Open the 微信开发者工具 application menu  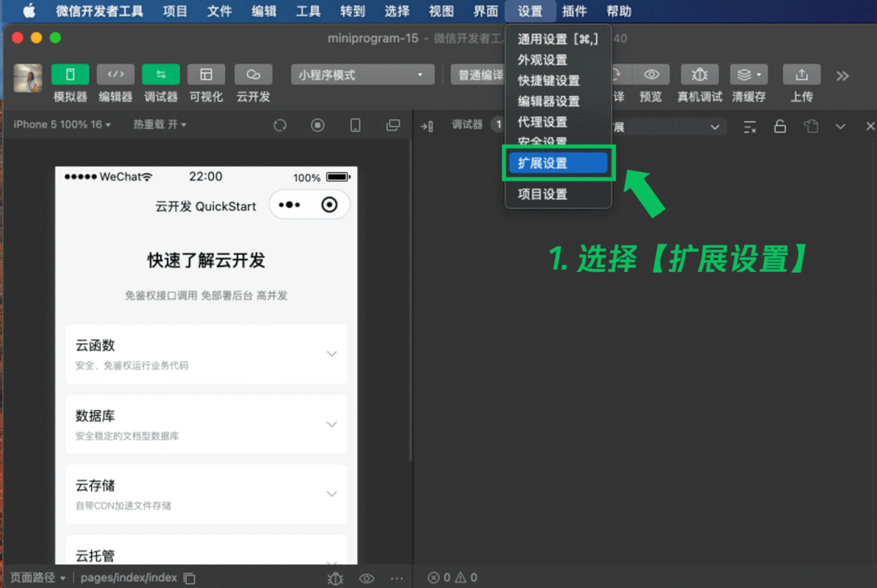click(x=99, y=11)
